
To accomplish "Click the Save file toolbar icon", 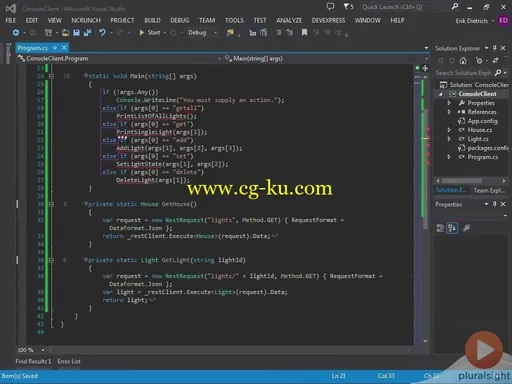I will [76, 33].
